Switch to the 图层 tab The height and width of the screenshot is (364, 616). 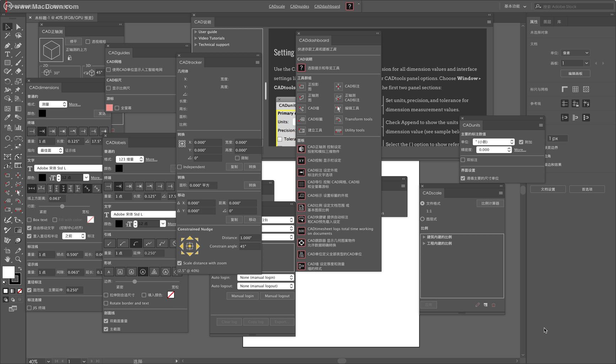pyautogui.click(x=547, y=22)
